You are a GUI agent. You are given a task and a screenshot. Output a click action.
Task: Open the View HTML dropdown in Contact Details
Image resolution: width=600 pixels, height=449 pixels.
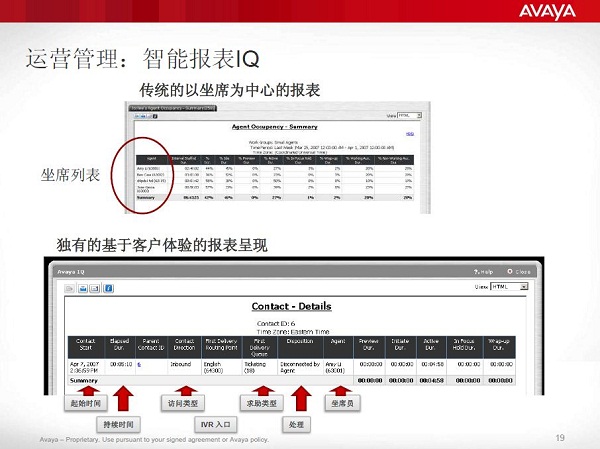[x=509, y=286]
